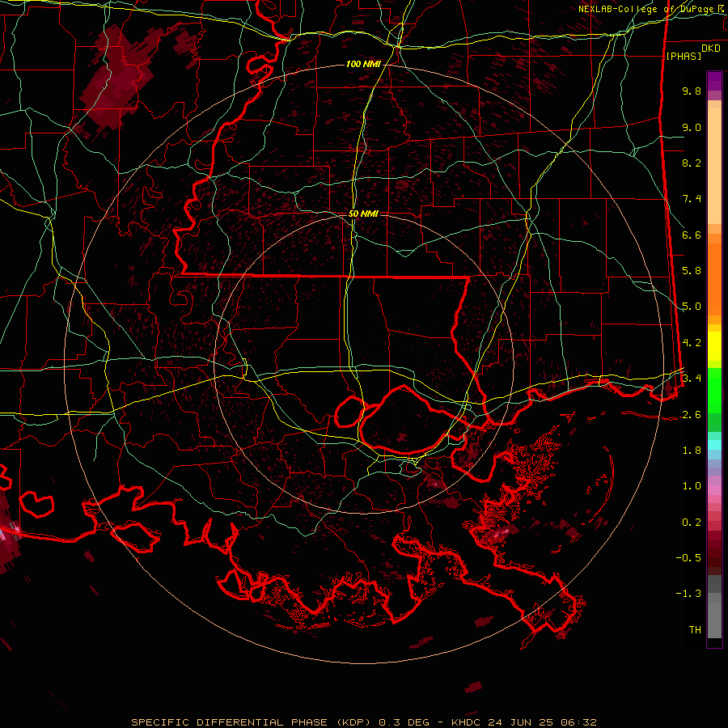Viewport: 728px width, 728px height.
Task: Click the "[PHAS]" label above the color scale
Action: point(684,57)
